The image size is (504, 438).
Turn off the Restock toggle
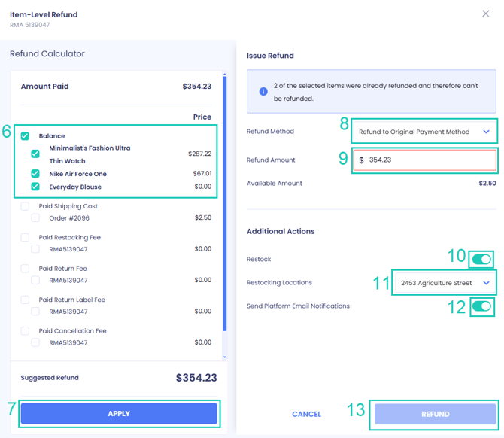click(x=481, y=260)
